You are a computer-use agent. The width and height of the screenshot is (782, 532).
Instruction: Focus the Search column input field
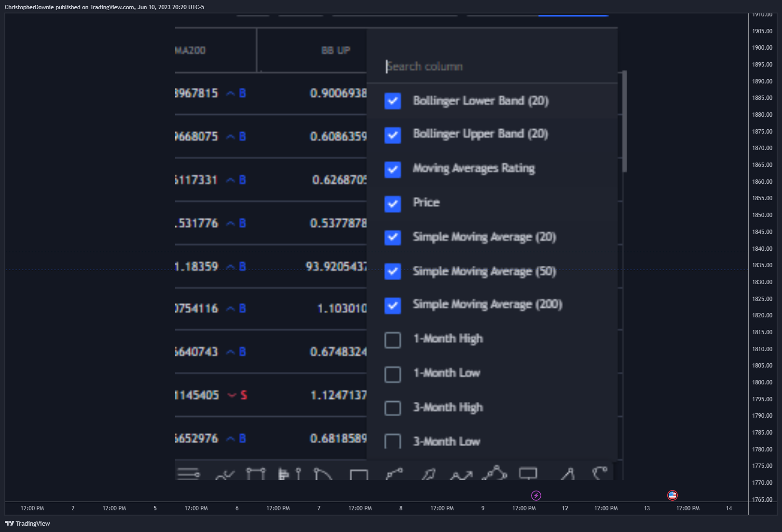[x=492, y=67]
